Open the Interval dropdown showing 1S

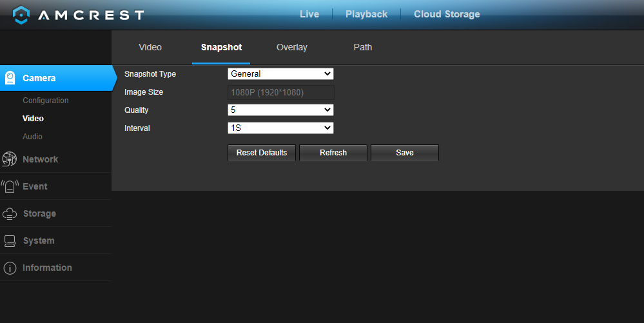coord(280,128)
